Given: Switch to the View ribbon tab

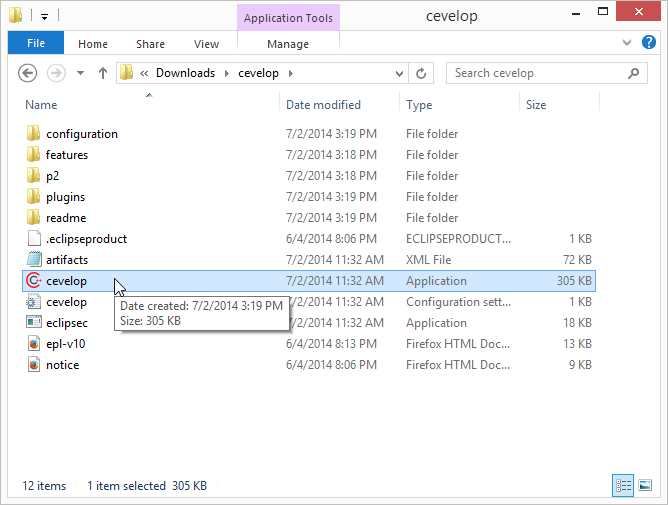Looking at the screenshot, I should [206, 44].
